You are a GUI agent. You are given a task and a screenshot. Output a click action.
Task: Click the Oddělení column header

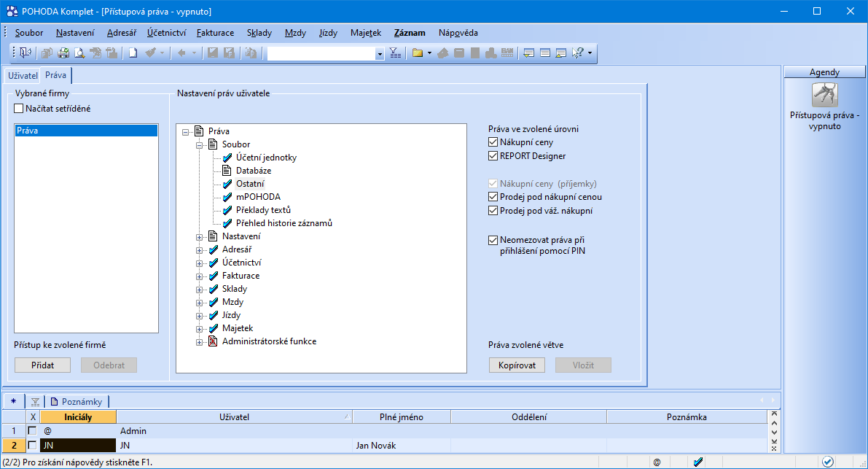(x=529, y=417)
